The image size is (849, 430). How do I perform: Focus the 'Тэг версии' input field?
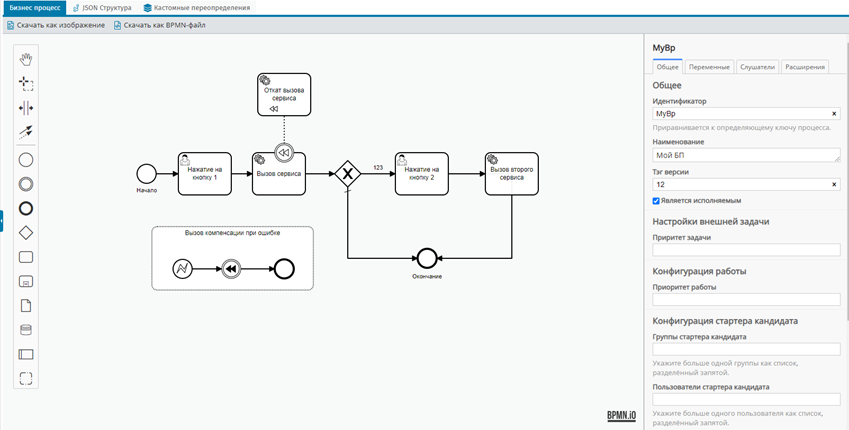tap(746, 185)
